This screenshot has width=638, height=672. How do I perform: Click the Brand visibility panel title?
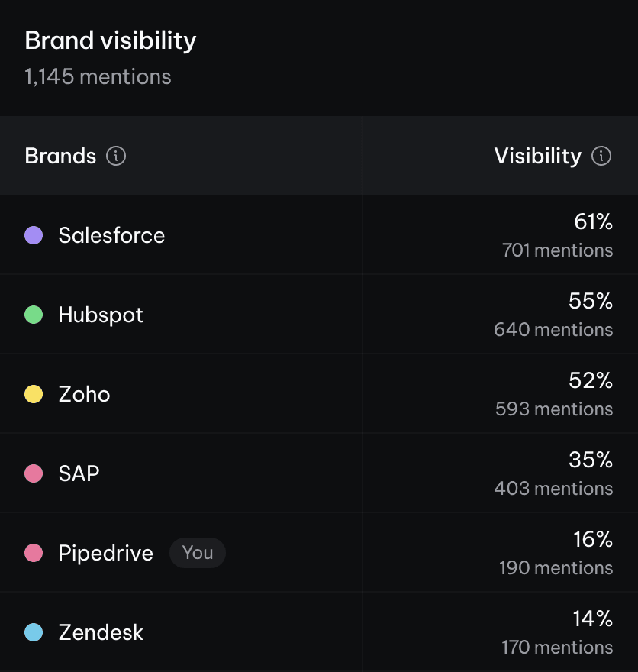[111, 40]
